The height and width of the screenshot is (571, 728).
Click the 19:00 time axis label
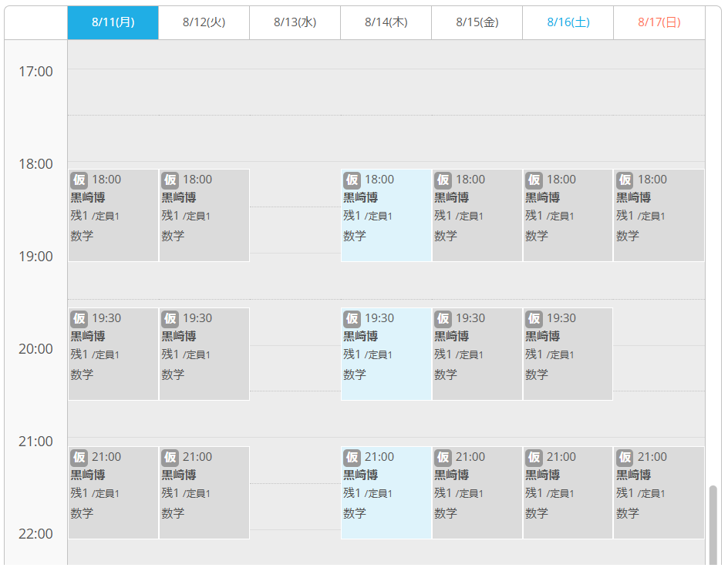(35, 256)
